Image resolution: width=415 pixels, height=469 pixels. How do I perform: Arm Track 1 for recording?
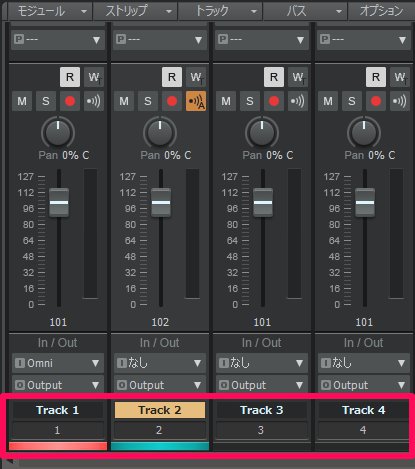pyautogui.click(x=70, y=101)
